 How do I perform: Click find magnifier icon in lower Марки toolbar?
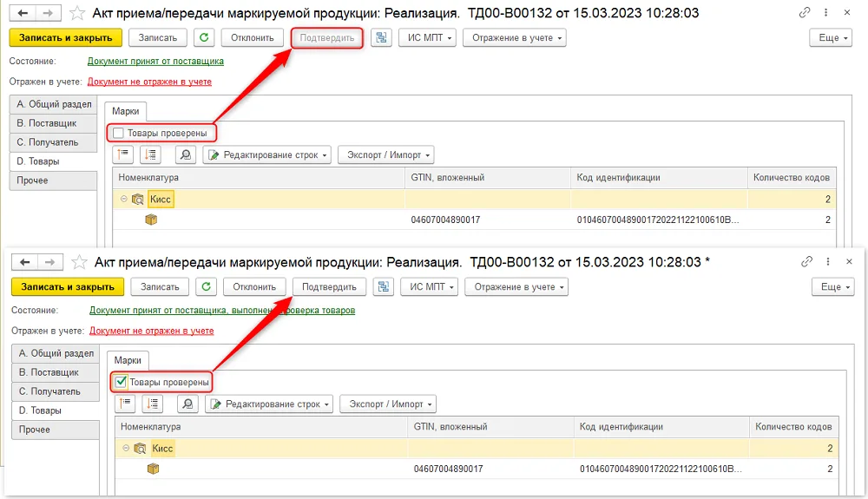[187, 404]
